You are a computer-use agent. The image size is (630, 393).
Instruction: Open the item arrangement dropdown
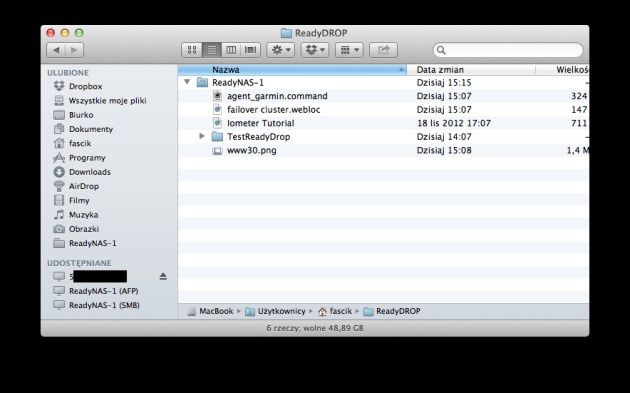coord(349,50)
